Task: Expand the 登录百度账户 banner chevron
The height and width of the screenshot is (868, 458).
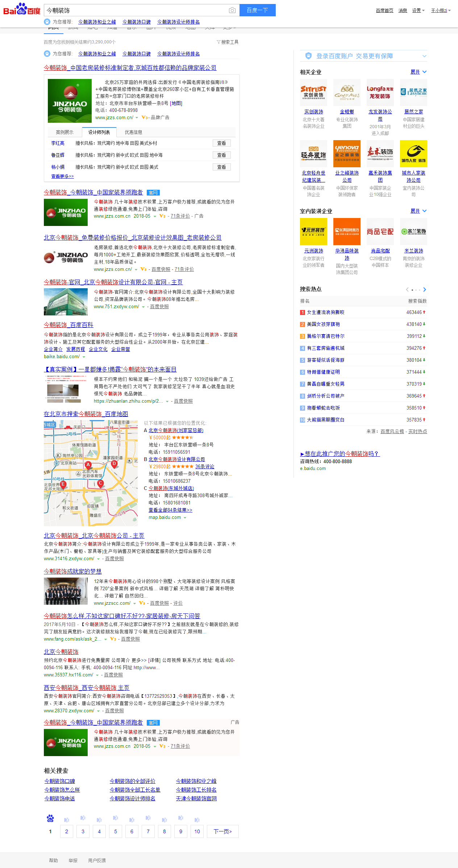Action: click(424, 56)
